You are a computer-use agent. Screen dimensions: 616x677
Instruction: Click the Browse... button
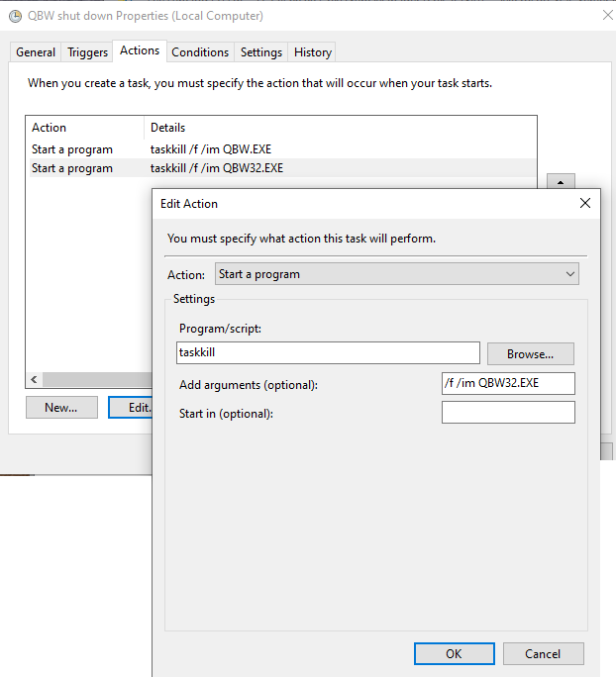pos(530,353)
